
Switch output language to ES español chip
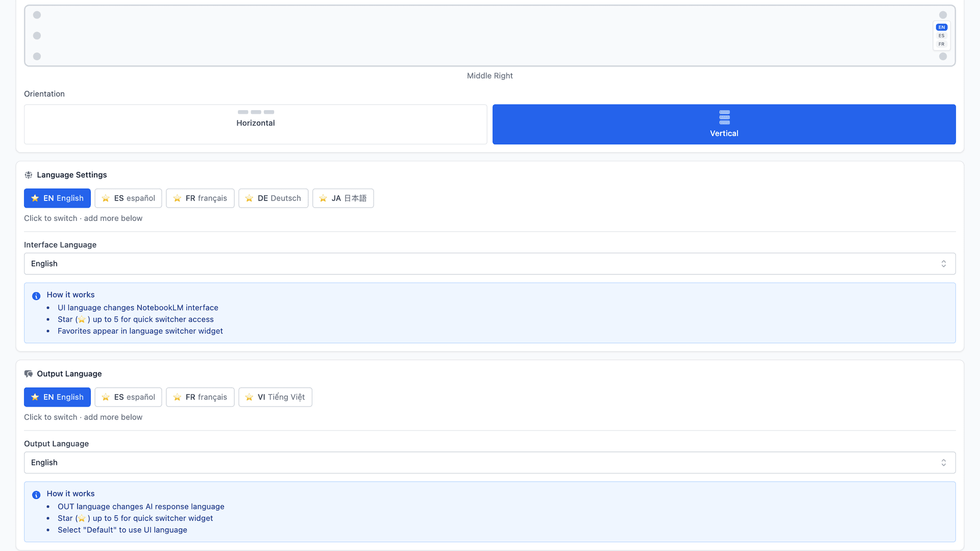128,397
